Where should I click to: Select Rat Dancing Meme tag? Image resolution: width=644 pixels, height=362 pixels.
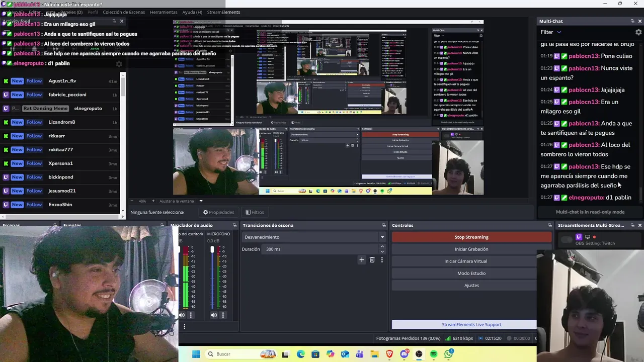click(x=45, y=109)
